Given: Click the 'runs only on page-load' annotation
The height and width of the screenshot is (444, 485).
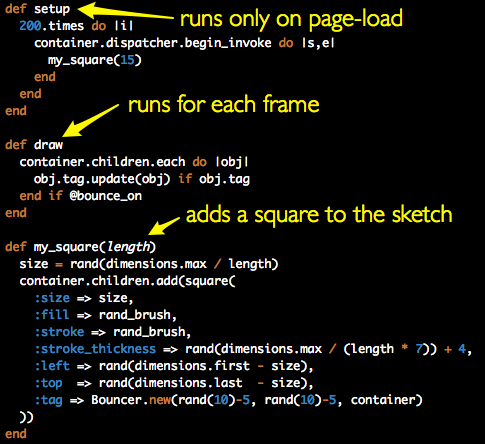Looking at the screenshot, I should (291, 19).
